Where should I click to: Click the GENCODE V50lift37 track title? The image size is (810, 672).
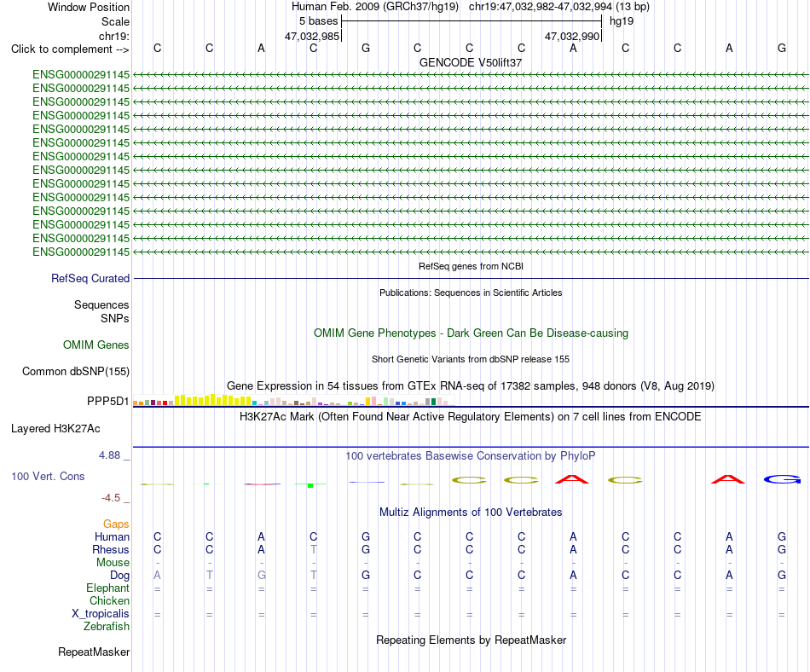pos(471,62)
